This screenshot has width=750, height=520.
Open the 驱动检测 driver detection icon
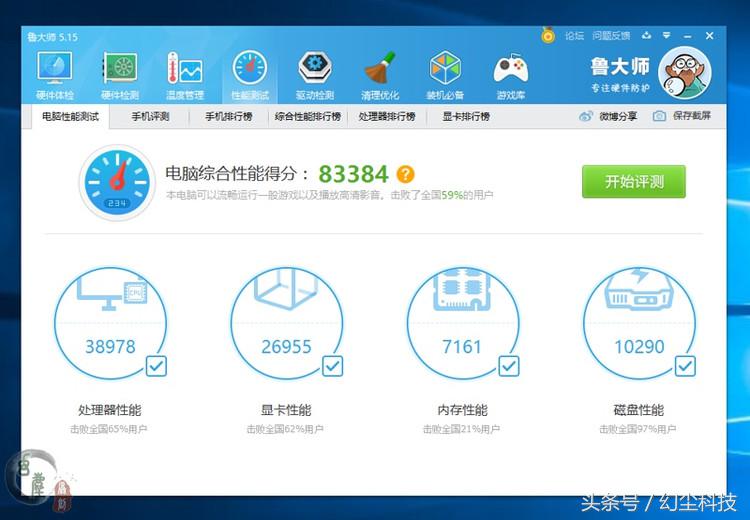(x=315, y=76)
